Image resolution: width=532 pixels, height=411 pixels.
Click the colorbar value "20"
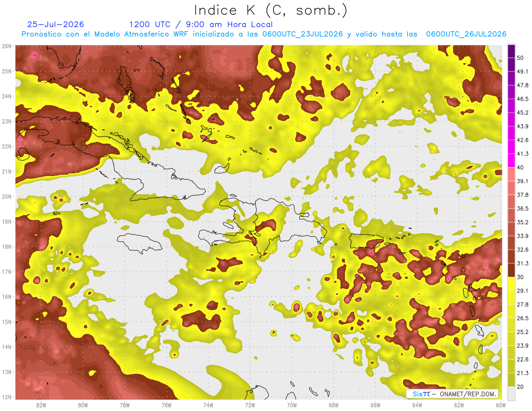(521, 387)
